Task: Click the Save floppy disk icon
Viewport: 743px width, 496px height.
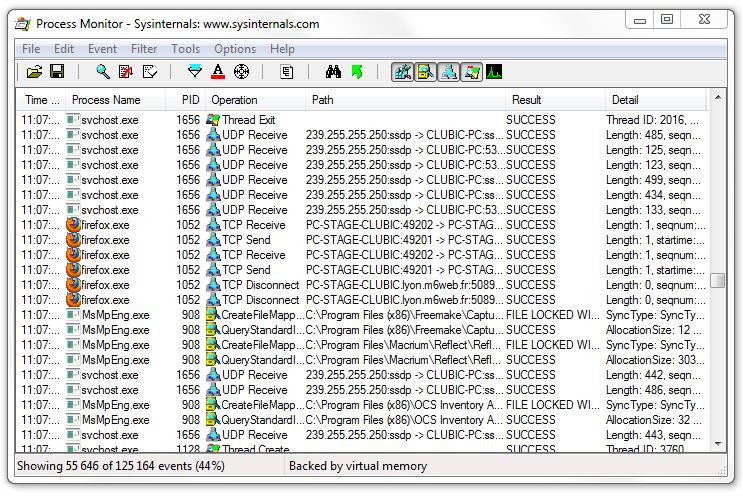Action: (x=57, y=72)
